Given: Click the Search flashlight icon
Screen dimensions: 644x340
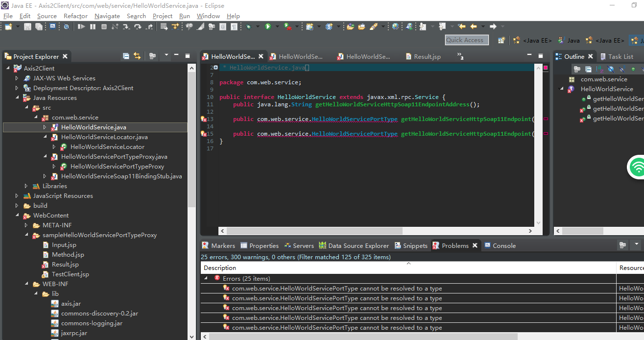Looking at the screenshot, I should (x=374, y=26).
